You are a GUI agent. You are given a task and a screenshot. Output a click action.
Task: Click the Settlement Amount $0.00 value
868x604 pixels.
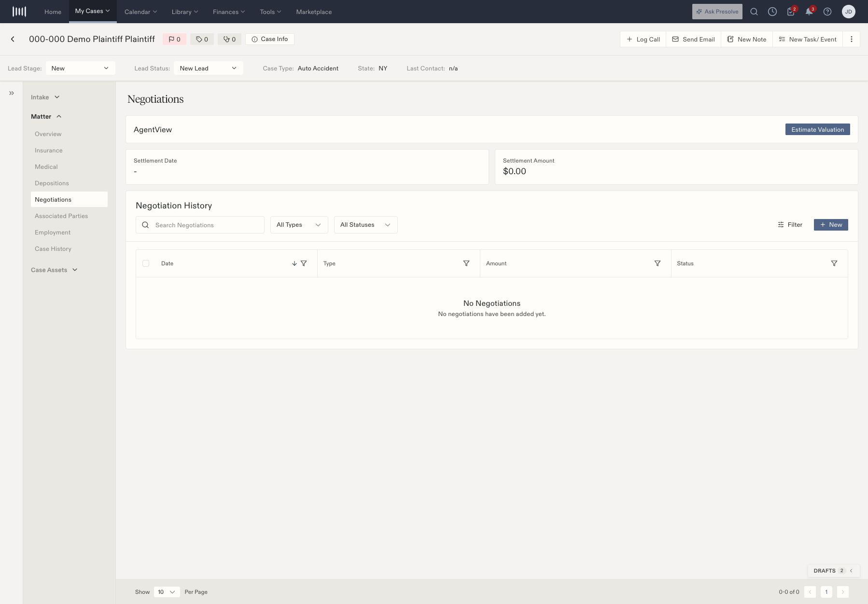point(515,171)
